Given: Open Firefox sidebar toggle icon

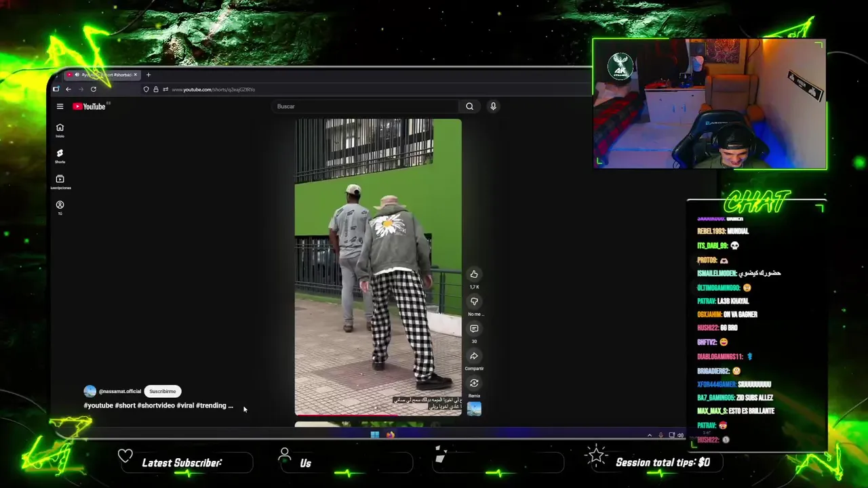Looking at the screenshot, I should click(x=56, y=89).
